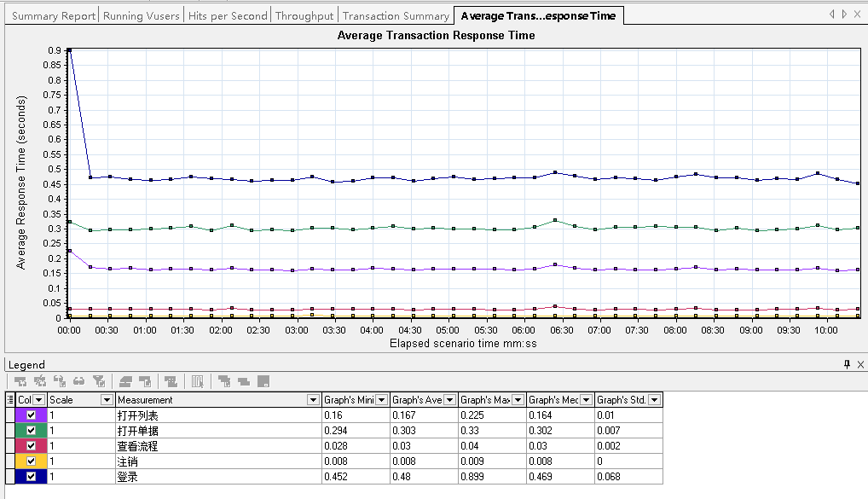
Task: Uncheck the 打开列表 measurement checkbox
Action: tap(32, 415)
